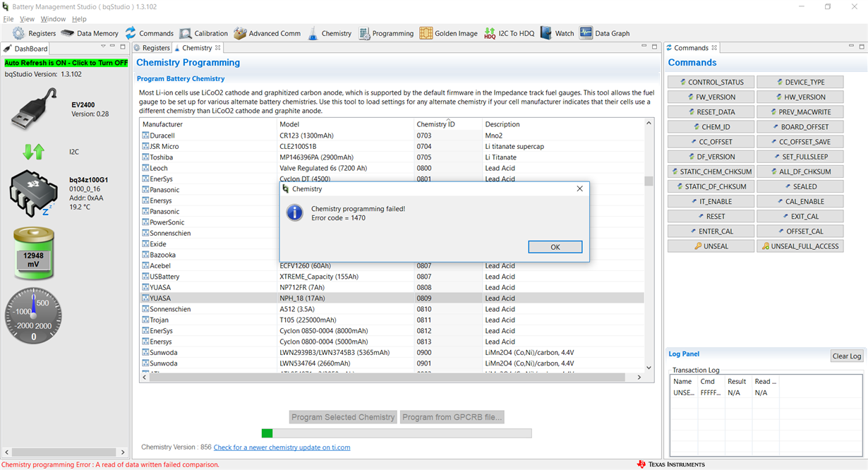The image size is (868, 470).
Task: Close the Chemistry tab
Action: coord(218,48)
